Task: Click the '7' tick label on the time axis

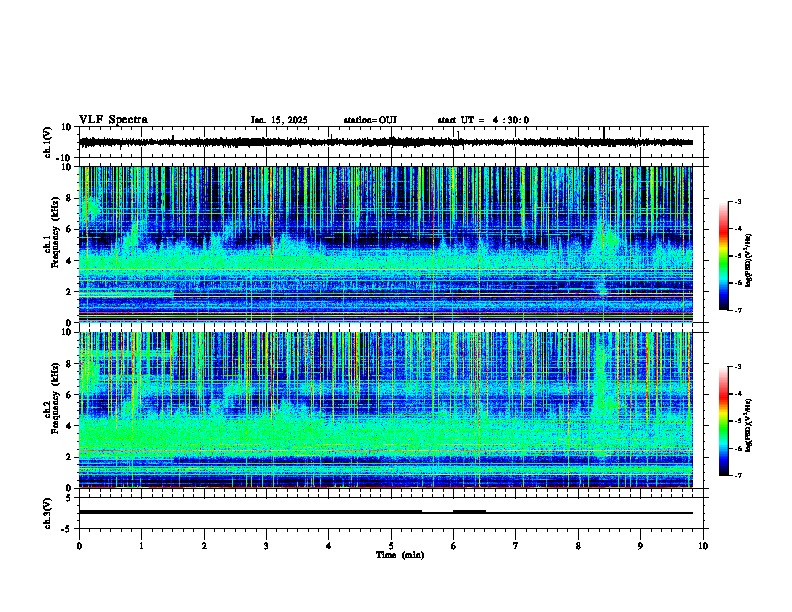Action: (x=516, y=546)
